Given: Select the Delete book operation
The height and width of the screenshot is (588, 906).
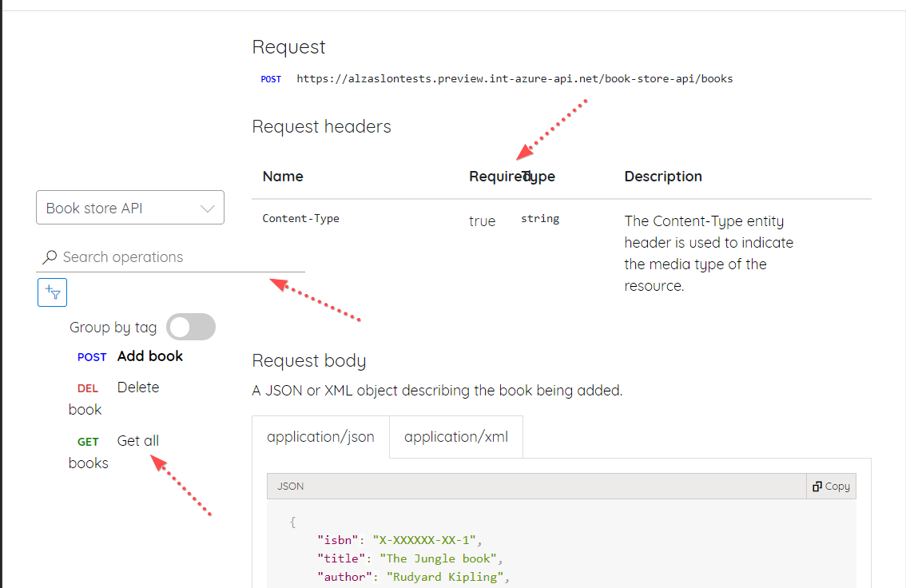Looking at the screenshot, I should coord(113,398).
